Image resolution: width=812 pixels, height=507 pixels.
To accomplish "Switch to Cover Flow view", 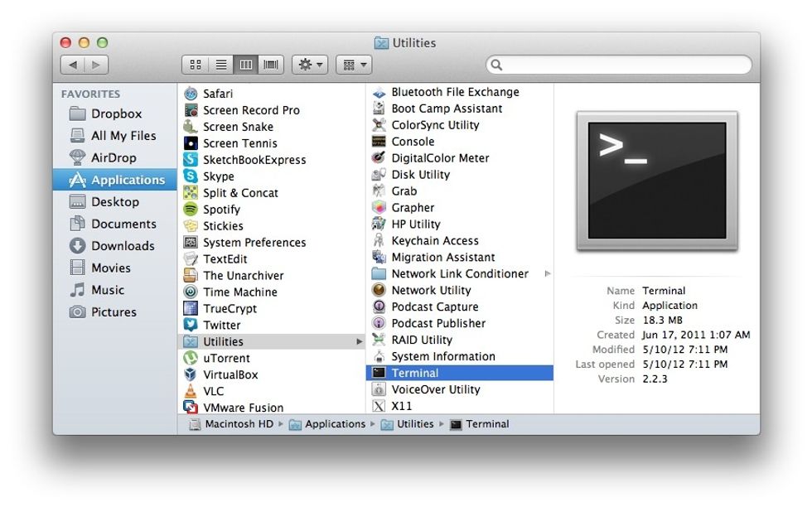I will tap(271, 64).
